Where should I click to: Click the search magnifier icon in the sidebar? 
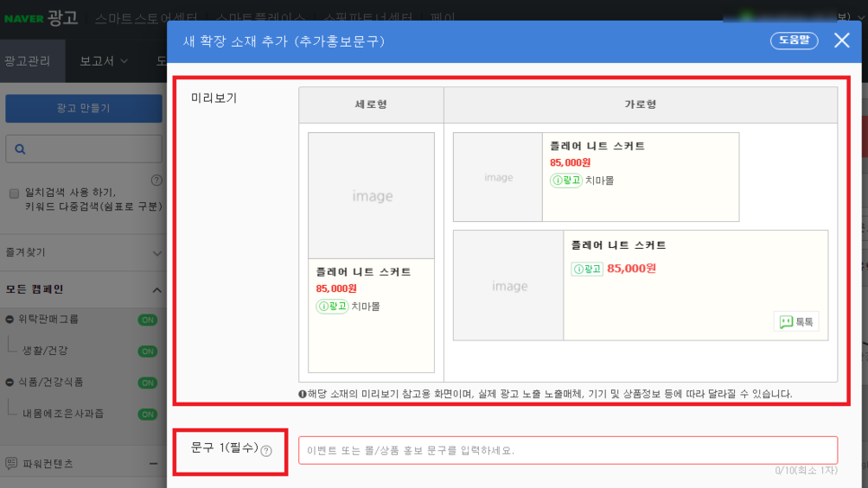click(20, 149)
